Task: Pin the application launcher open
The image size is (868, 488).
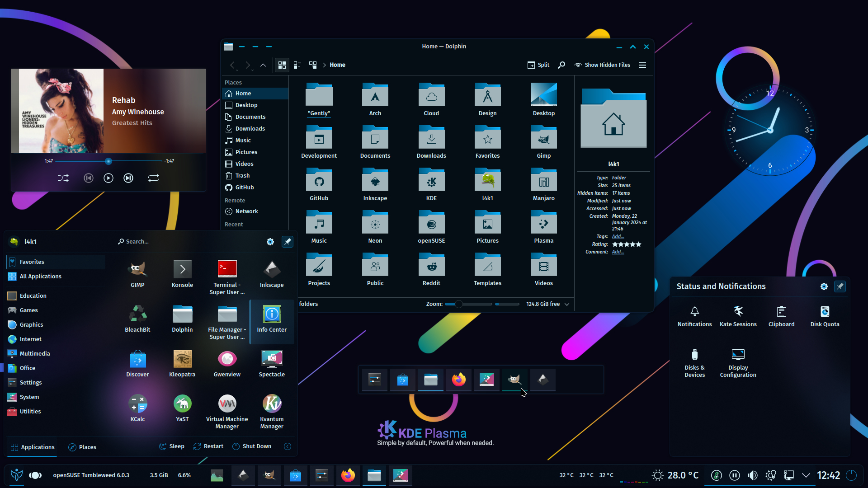Action: [288, 242]
